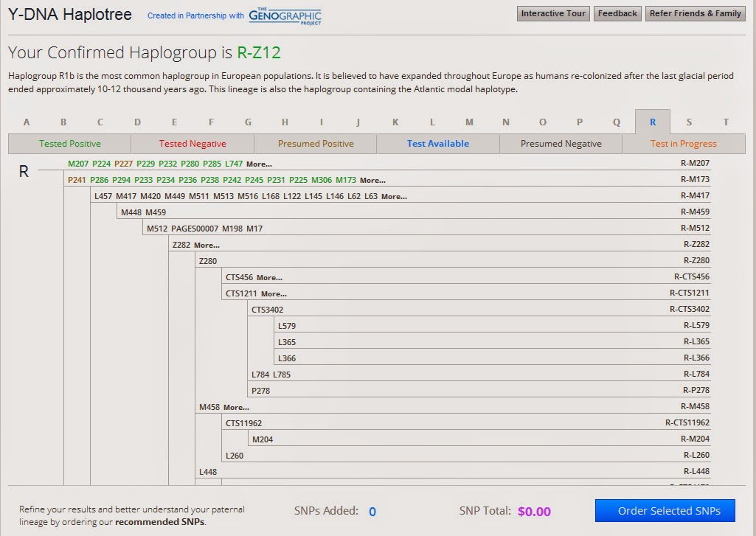Select SNP M204 in the tree
Screen dimensions: 756x536
pos(263,439)
